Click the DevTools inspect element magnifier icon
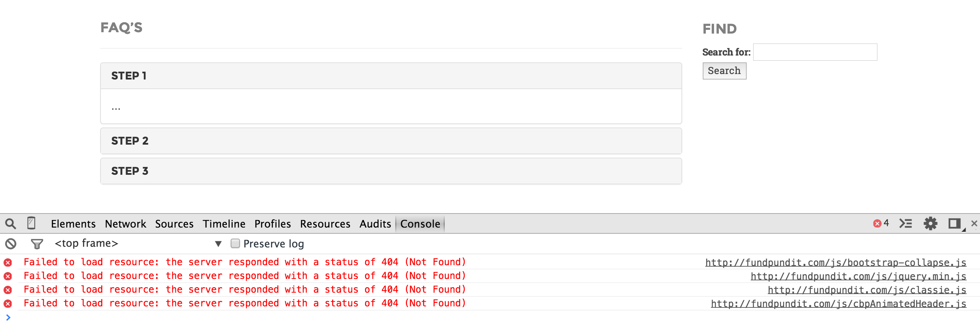 pyautogui.click(x=11, y=224)
